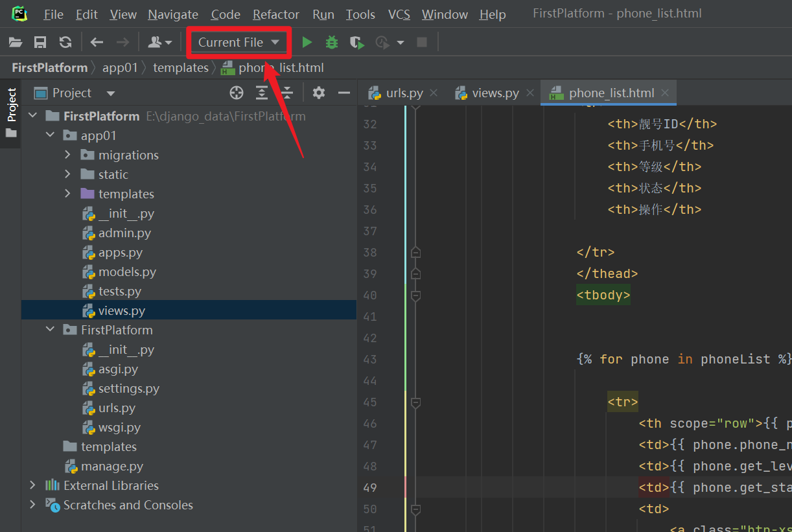
Task: Toggle fold marker at line 40
Action: click(416, 295)
